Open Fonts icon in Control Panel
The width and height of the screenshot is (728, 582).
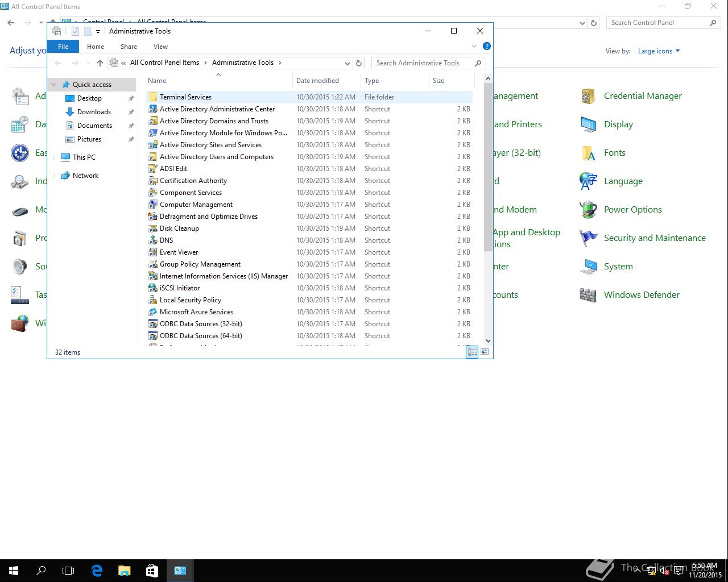[588, 153]
